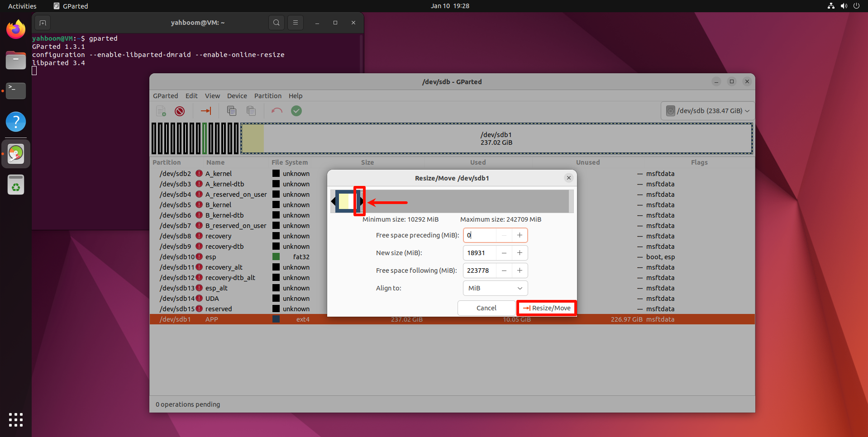
Task: Click the Apply All Operations checkmark icon
Action: (x=296, y=111)
